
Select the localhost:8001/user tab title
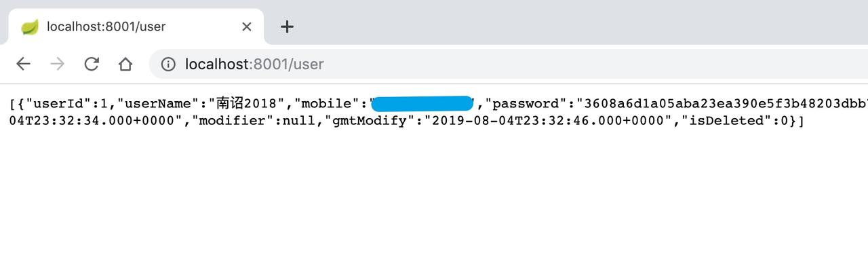[106, 26]
